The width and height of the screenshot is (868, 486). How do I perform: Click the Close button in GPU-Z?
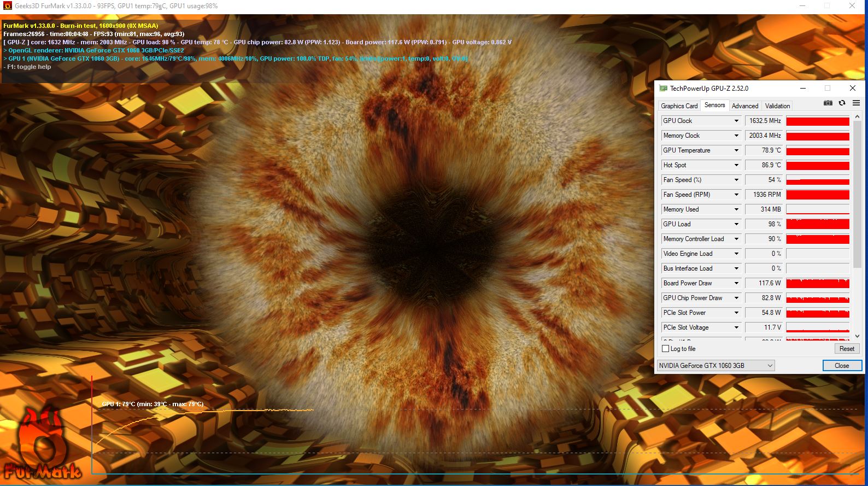(842, 366)
